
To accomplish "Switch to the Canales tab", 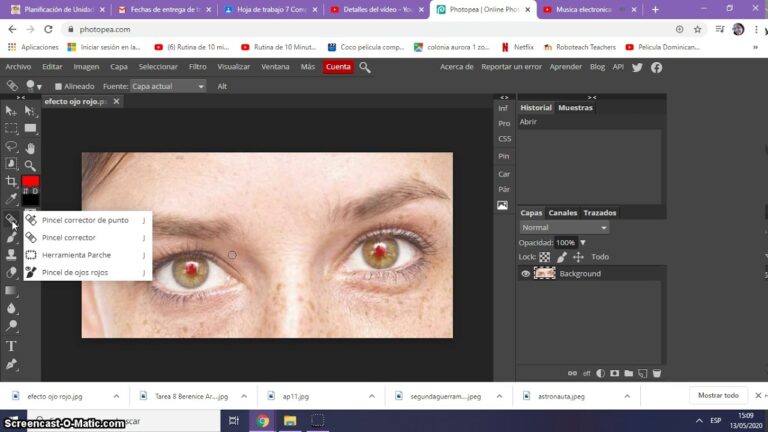I will coord(562,213).
